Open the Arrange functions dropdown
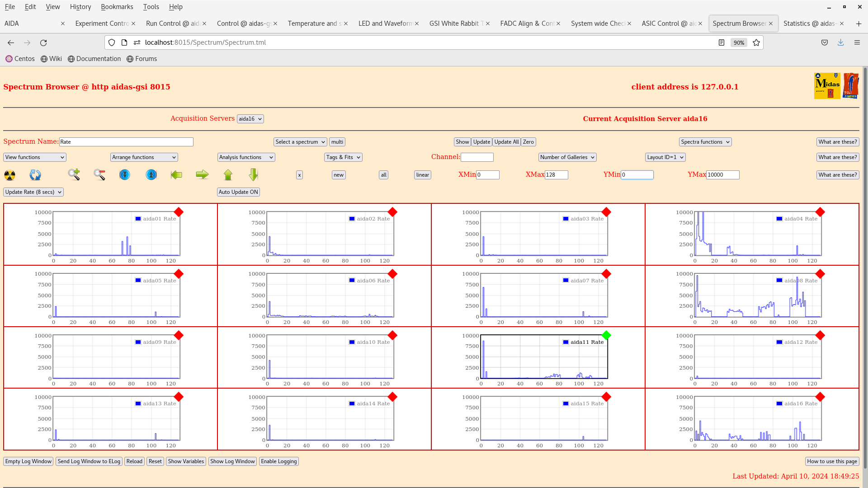 [x=144, y=157]
